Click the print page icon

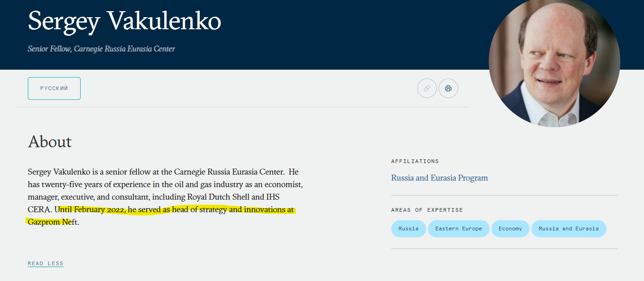[448, 88]
